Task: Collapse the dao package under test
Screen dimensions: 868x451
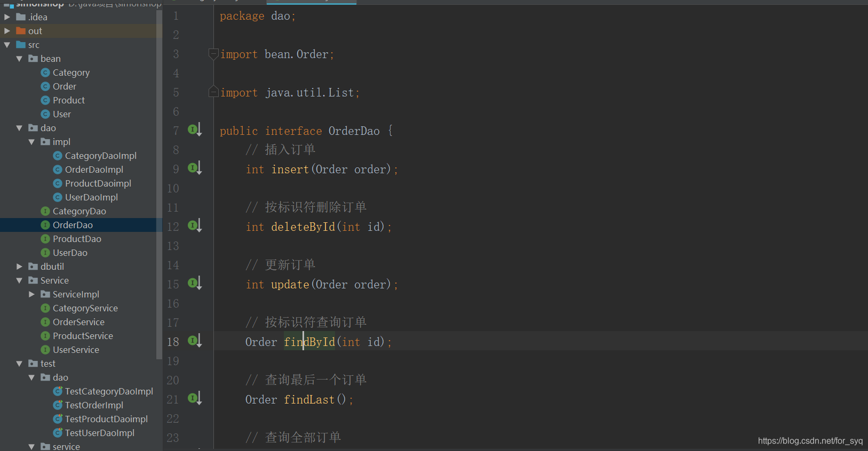Action: click(x=31, y=377)
